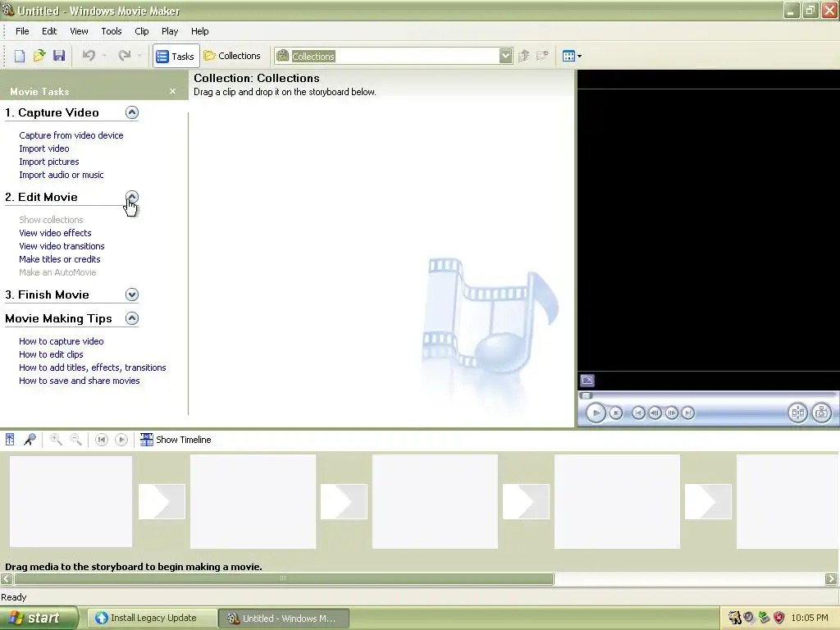Click the Up One Level icon
The height and width of the screenshot is (630, 840).
click(524, 56)
